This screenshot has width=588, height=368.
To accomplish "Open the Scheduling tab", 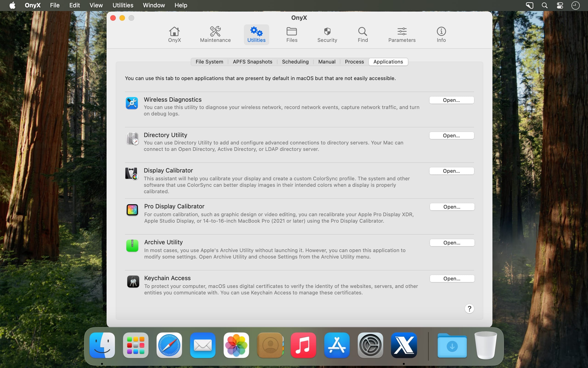I will 295,62.
